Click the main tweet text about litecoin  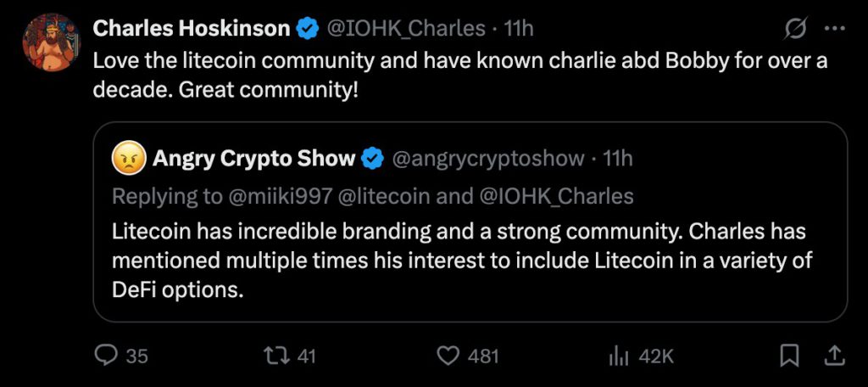[458, 75]
